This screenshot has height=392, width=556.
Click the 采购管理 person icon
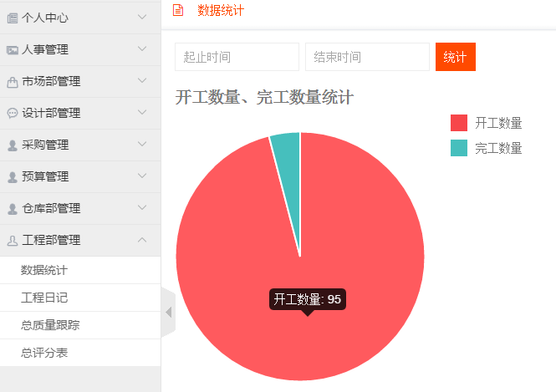pos(12,145)
